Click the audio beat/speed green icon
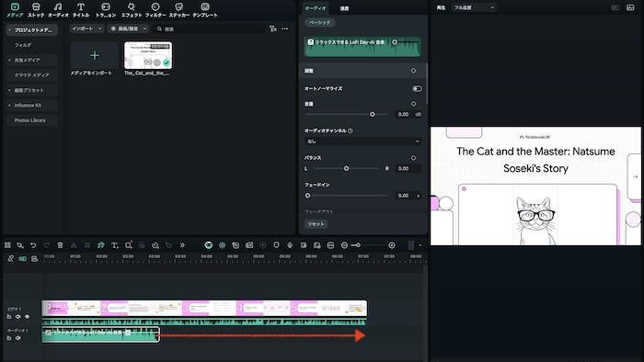Screen dimensions: 644x362 point(100,245)
